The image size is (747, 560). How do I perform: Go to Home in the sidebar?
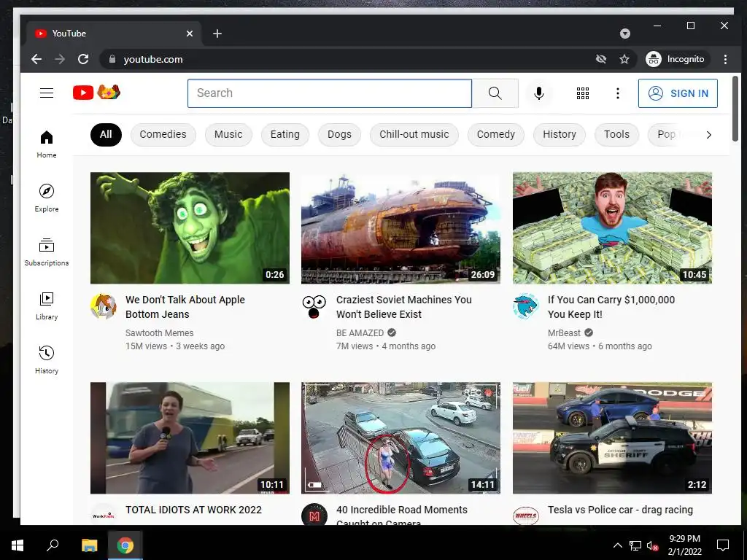pyautogui.click(x=47, y=144)
